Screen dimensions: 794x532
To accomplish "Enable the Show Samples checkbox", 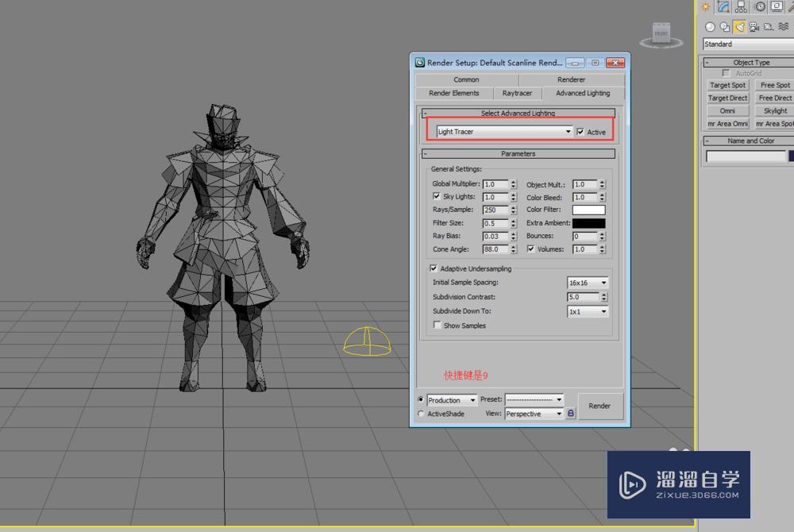I will click(x=437, y=325).
